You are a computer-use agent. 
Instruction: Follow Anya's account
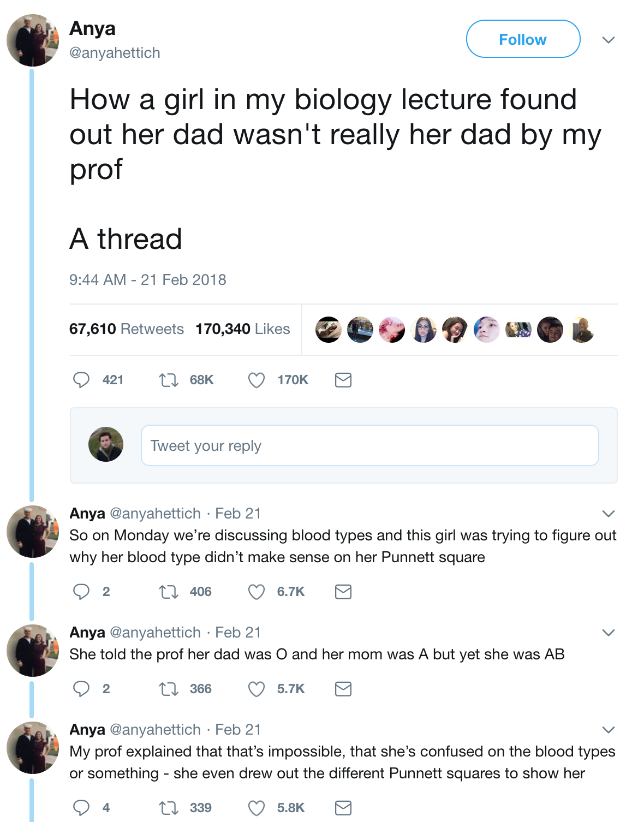pyautogui.click(x=522, y=39)
